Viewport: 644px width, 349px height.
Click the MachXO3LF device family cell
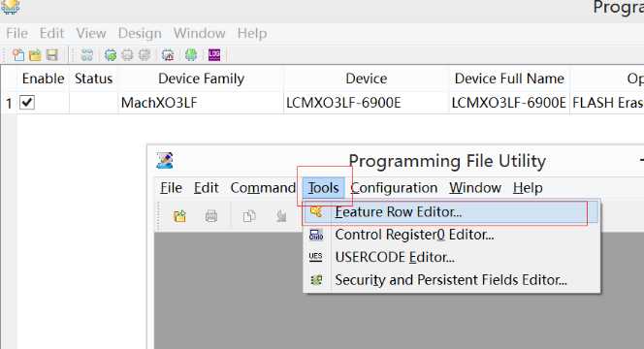[159, 103]
